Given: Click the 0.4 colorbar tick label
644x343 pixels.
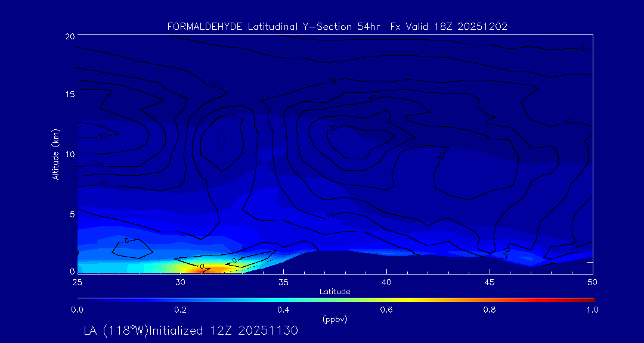Looking at the screenshot, I should coord(283,310).
